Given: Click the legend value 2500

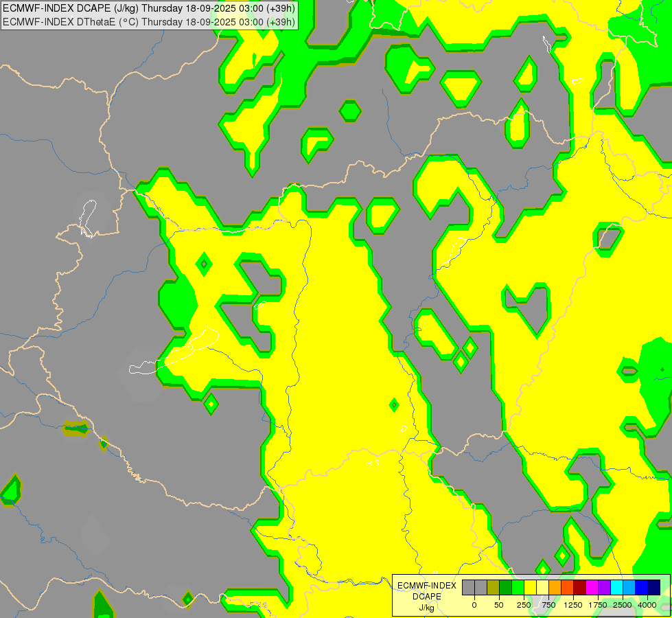Looking at the screenshot, I should pyautogui.click(x=623, y=605).
